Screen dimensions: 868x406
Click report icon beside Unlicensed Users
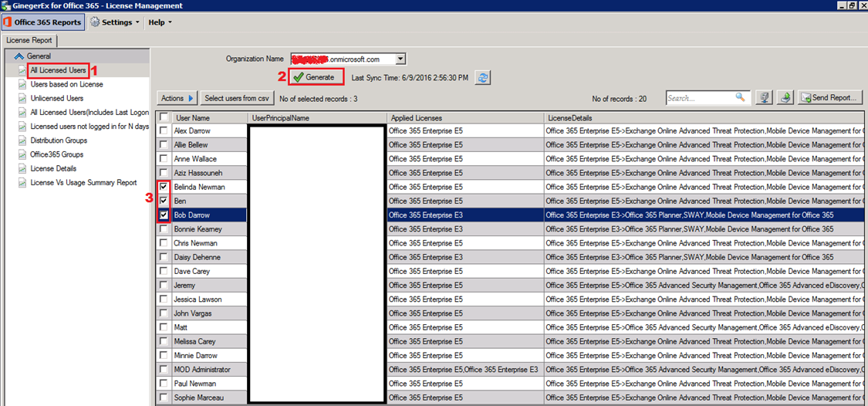(22, 99)
